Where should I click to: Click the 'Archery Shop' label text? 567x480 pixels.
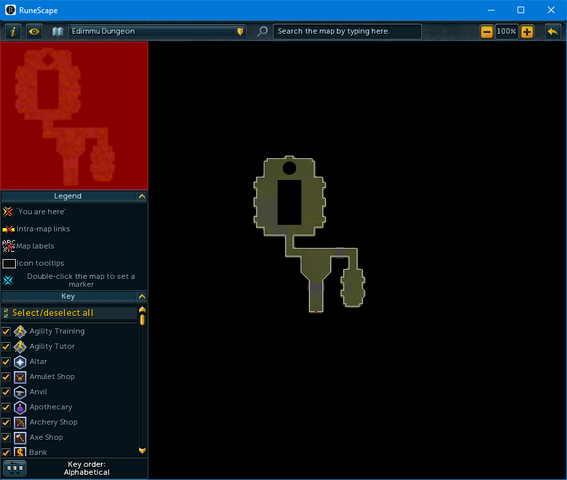tap(54, 422)
